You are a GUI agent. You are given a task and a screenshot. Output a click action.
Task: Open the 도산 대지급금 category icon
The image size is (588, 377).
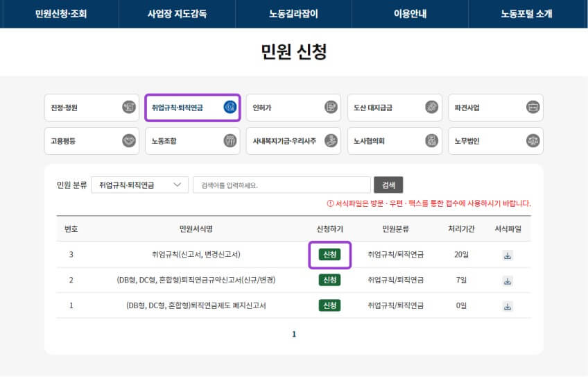[x=431, y=107]
